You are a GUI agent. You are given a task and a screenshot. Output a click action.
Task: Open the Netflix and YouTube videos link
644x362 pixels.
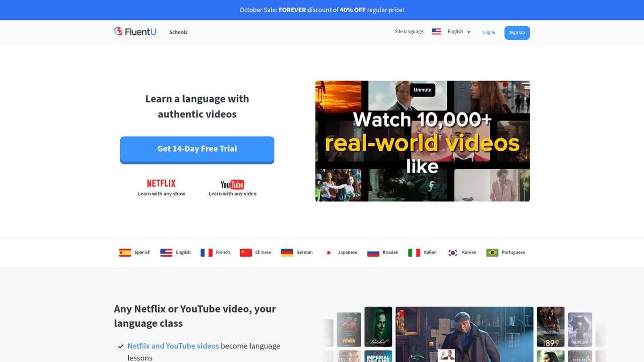click(173, 345)
